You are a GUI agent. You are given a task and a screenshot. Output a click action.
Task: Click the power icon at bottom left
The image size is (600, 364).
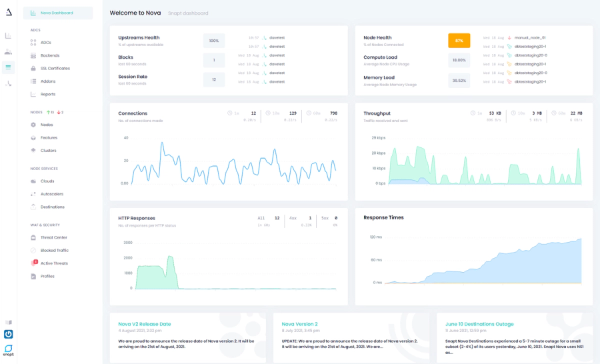click(x=9, y=334)
